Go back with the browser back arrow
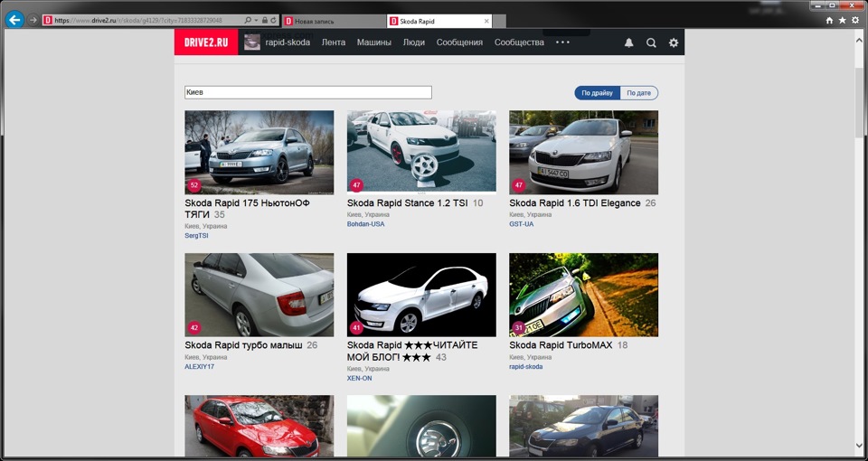The image size is (868, 461). [x=14, y=19]
